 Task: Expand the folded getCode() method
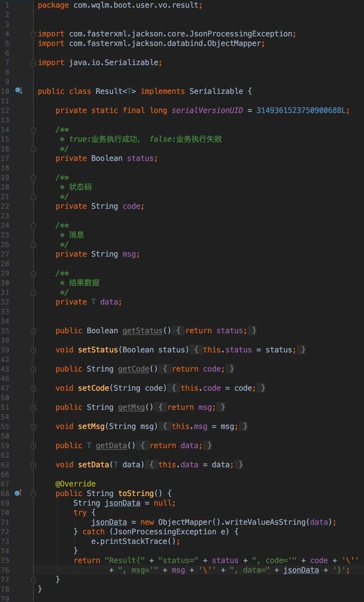click(x=33, y=370)
